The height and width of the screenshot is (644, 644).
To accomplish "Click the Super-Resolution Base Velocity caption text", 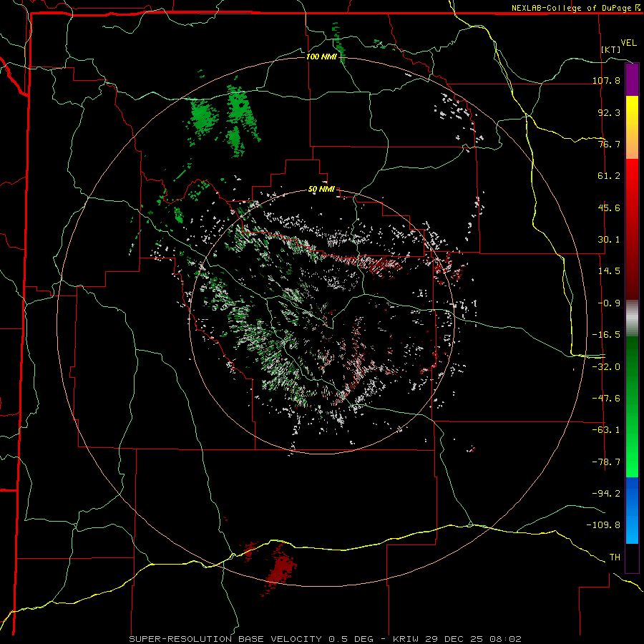I will point(326,639).
